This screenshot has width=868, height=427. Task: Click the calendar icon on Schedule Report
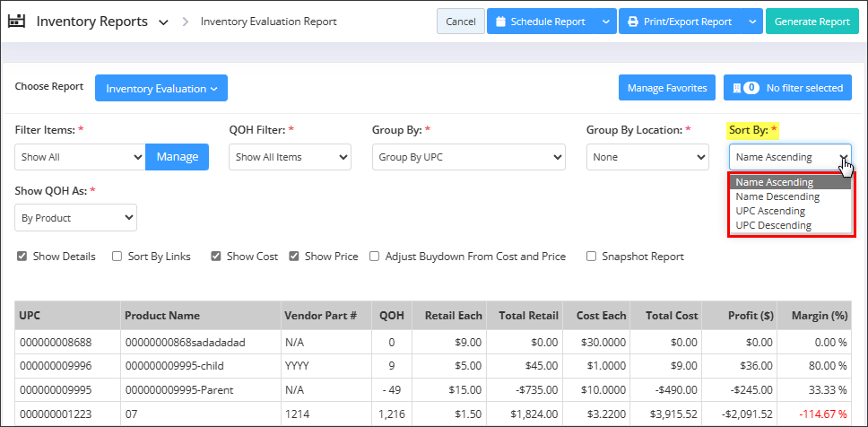(x=501, y=22)
